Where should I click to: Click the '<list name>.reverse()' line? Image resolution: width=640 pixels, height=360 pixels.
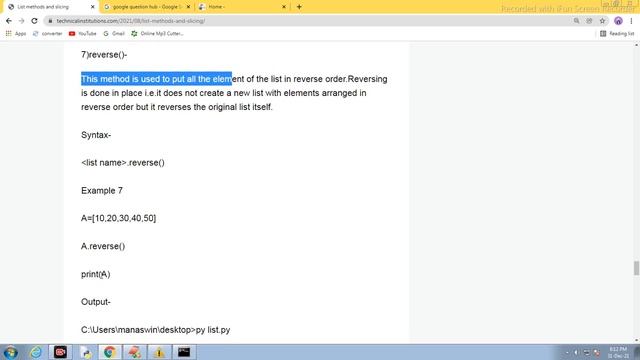tap(123, 163)
